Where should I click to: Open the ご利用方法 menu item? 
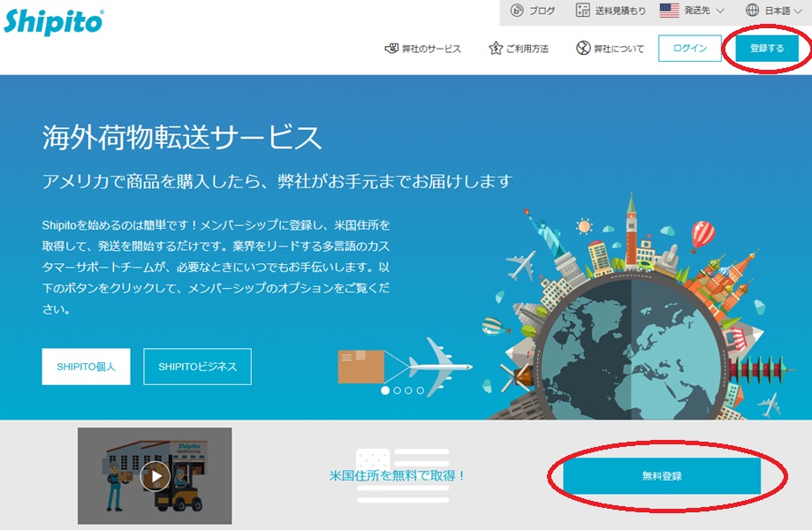tap(527, 49)
